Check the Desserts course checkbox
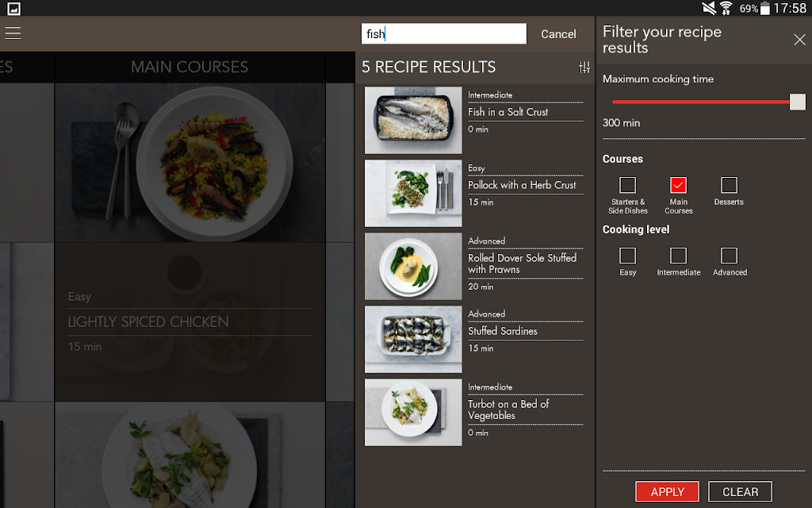 tap(730, 185)
